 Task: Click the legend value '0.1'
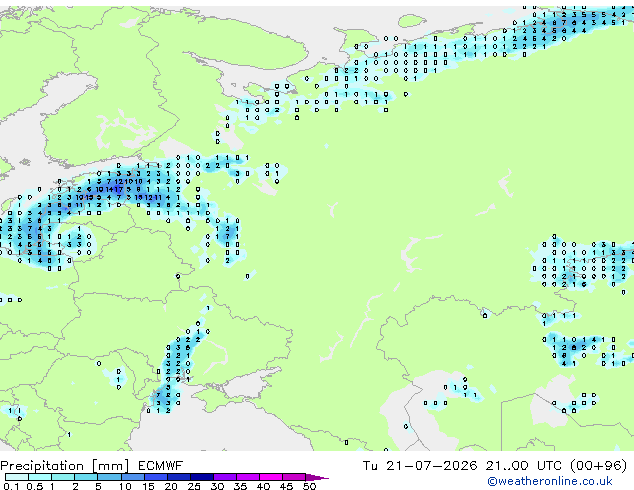(x=11, y=486)
